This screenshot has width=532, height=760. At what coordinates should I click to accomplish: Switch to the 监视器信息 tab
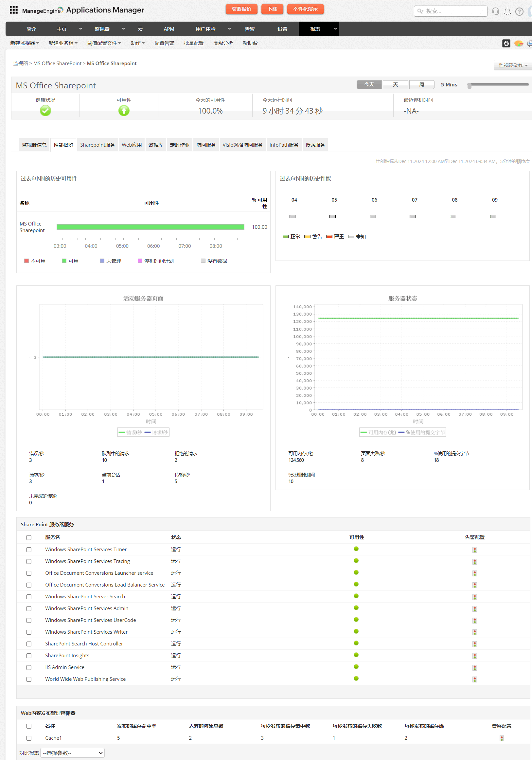[34, 145]
